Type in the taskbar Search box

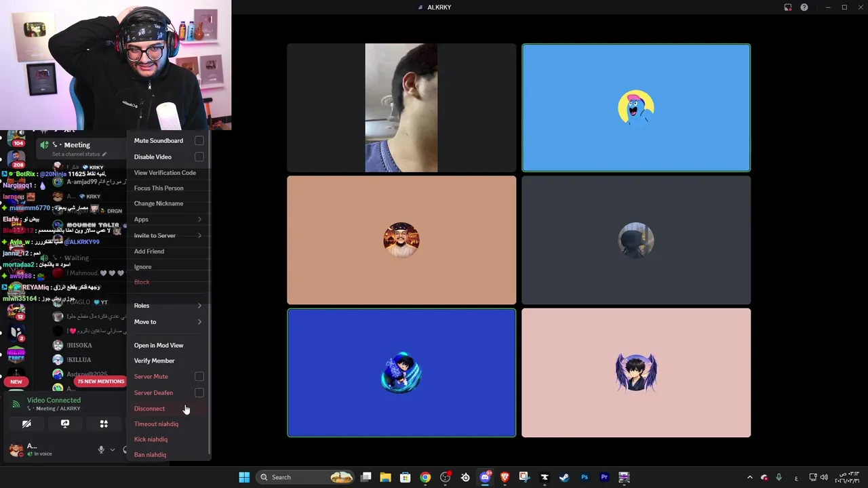coord(306,477)
